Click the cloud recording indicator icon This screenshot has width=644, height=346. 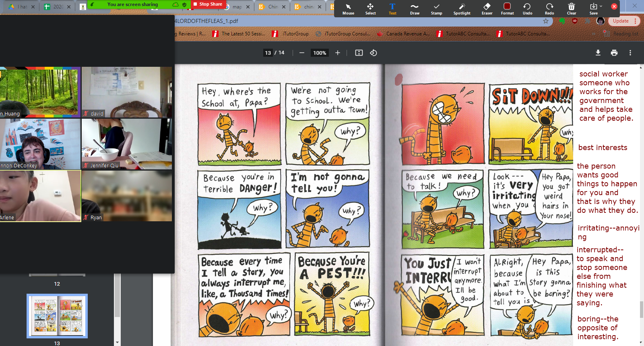(x=175, y=4)
